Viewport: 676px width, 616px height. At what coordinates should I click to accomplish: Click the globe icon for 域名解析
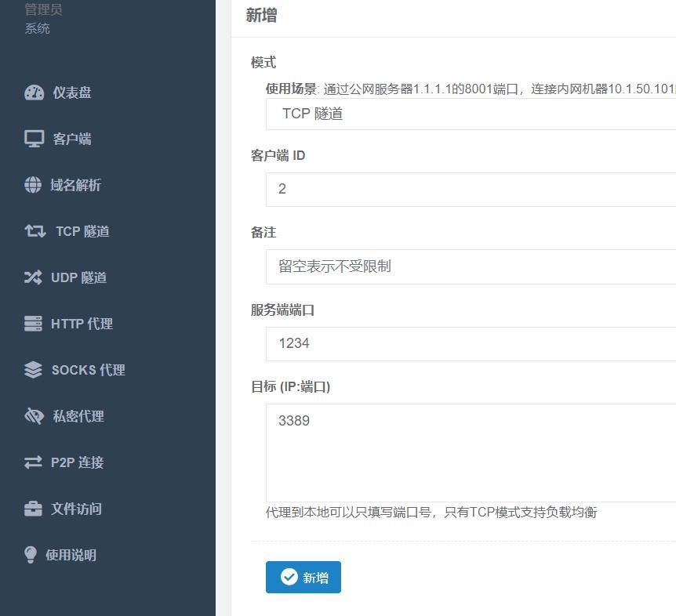click(x=33, y=185)
